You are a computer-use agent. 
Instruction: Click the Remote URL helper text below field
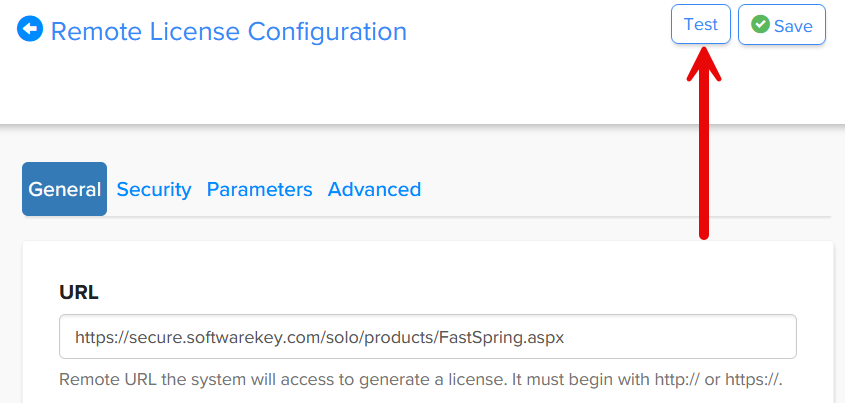[420, 381]
